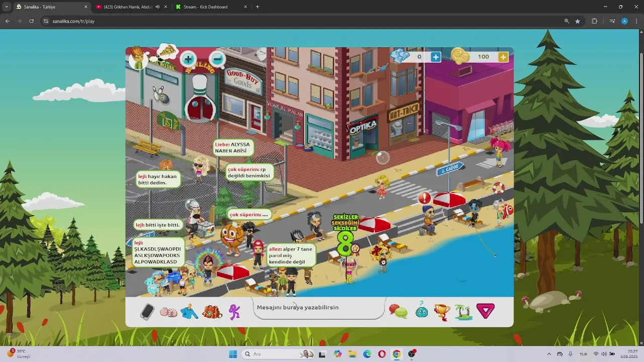Image resolution: width=644 pixels, height=362 pixels.
Task: View site information icon in address bar
Action: 45,21
